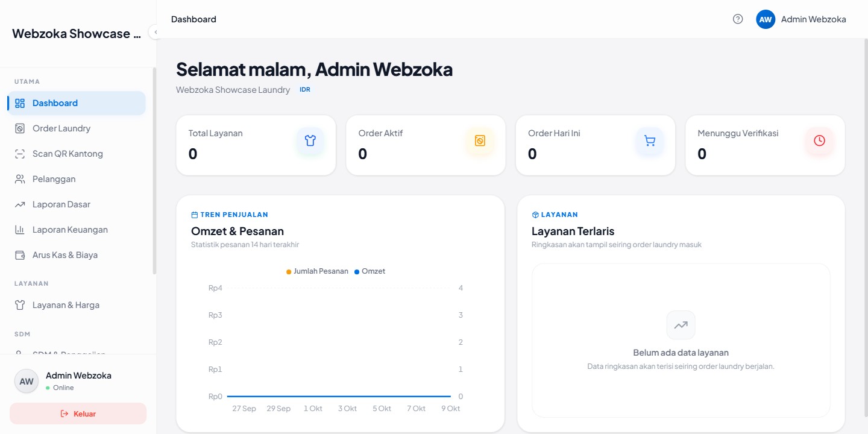This screenshot has height=434, width=868.
Task: Click the '27 Sep' chart axis label
Action: 244,409
